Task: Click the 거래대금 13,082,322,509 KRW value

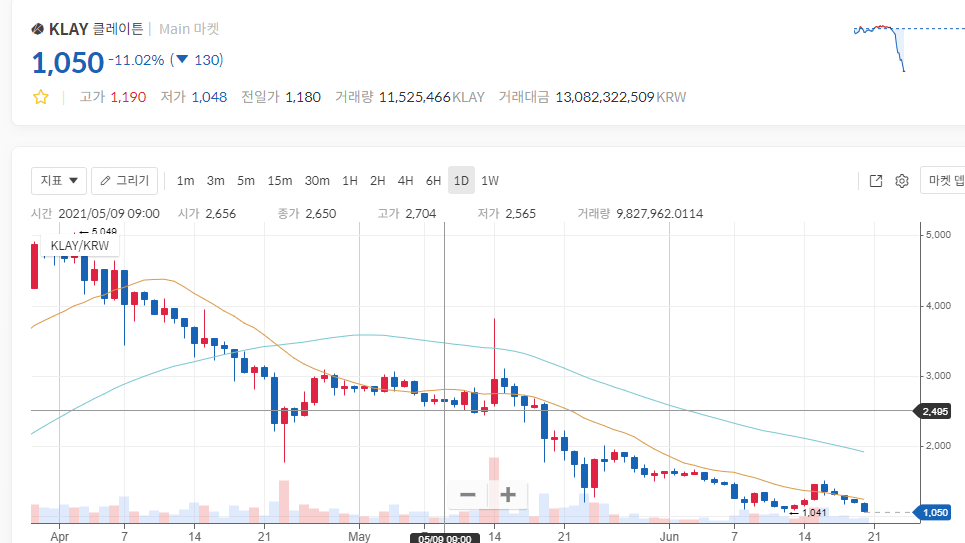Action: pyautogui.click(x=592, y=97)
